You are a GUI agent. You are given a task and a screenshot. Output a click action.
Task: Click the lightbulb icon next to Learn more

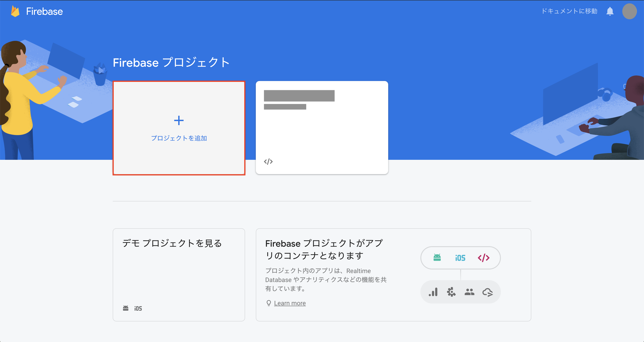point(269,303)
